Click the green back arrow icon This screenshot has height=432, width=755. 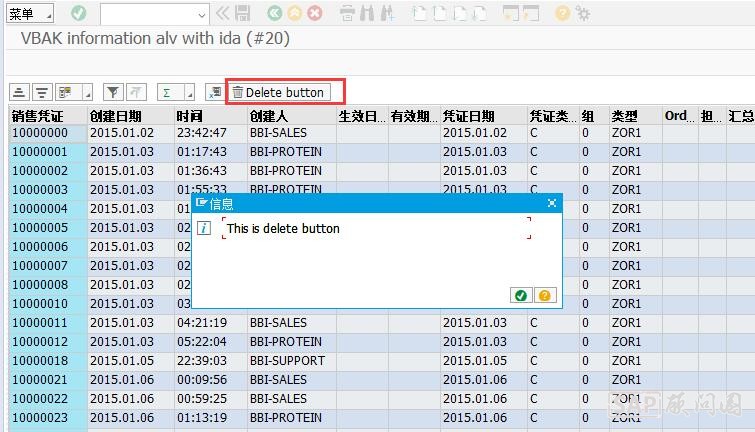[x=274, y=13]
